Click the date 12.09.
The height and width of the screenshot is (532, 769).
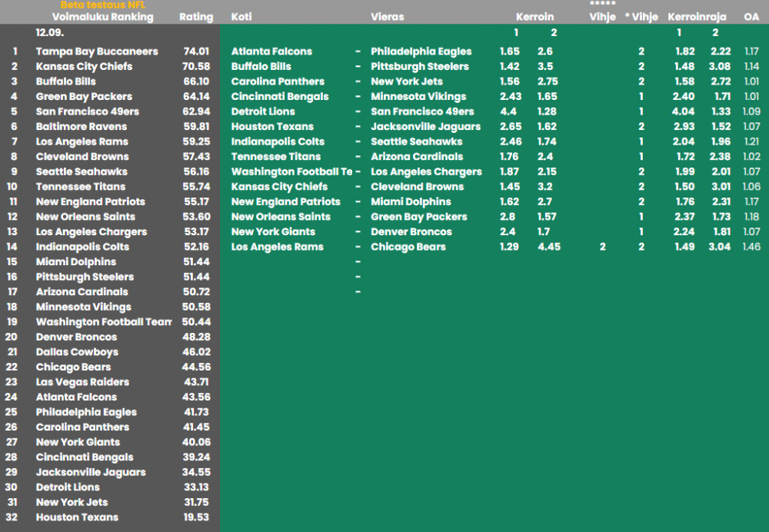point(49,33)
